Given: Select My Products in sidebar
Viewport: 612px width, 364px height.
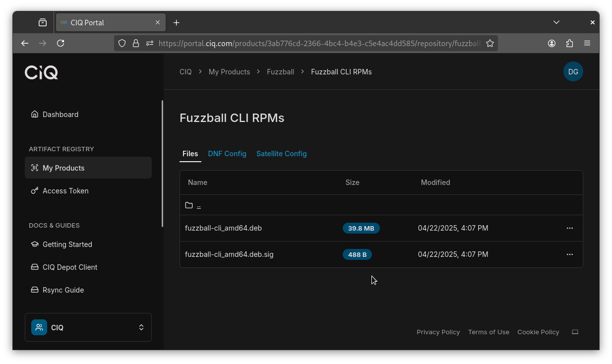Looking at the screenshot, I should (88, 168).
